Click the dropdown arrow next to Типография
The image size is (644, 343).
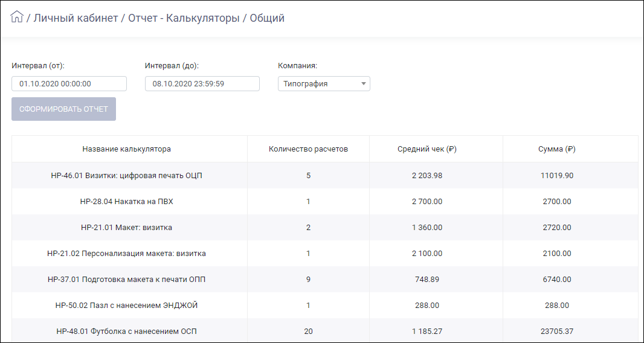363,84
